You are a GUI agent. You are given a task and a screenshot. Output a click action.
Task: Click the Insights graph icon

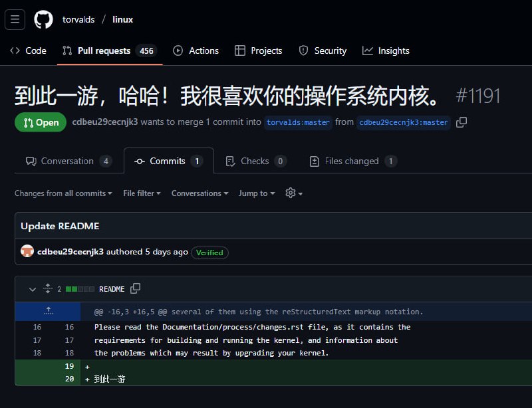(x=368, y=51)
